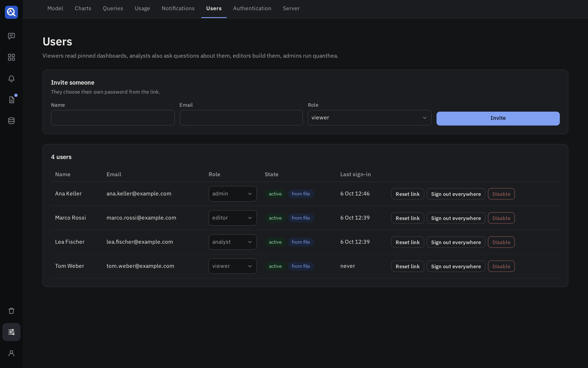This screenshot has height=368, width=588.
Task: Click the '6 Oct 12:46' sign-in time
Action: coord(355,194)
